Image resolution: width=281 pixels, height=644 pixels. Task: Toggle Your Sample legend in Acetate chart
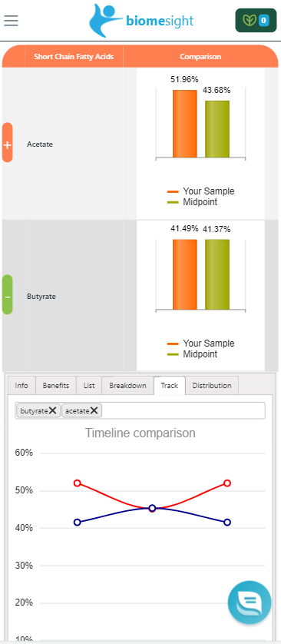coord(201,191)
